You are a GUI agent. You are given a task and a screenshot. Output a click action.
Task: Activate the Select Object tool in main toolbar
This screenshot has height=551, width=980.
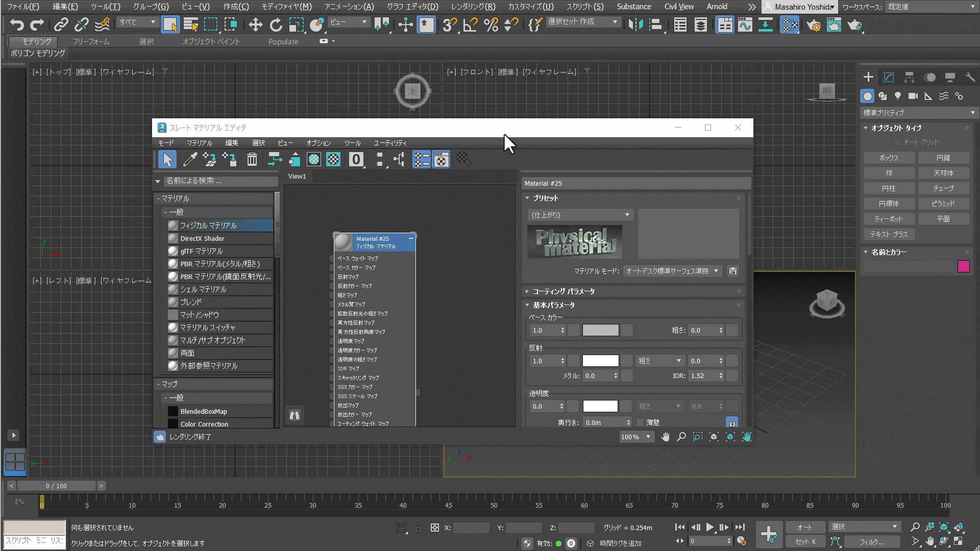coord(170,24)
